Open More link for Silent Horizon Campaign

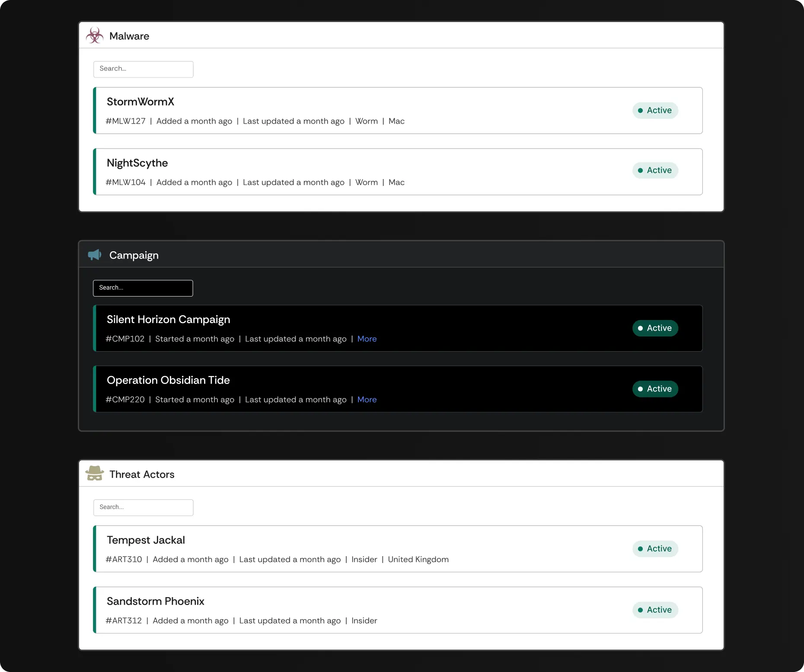367,339
